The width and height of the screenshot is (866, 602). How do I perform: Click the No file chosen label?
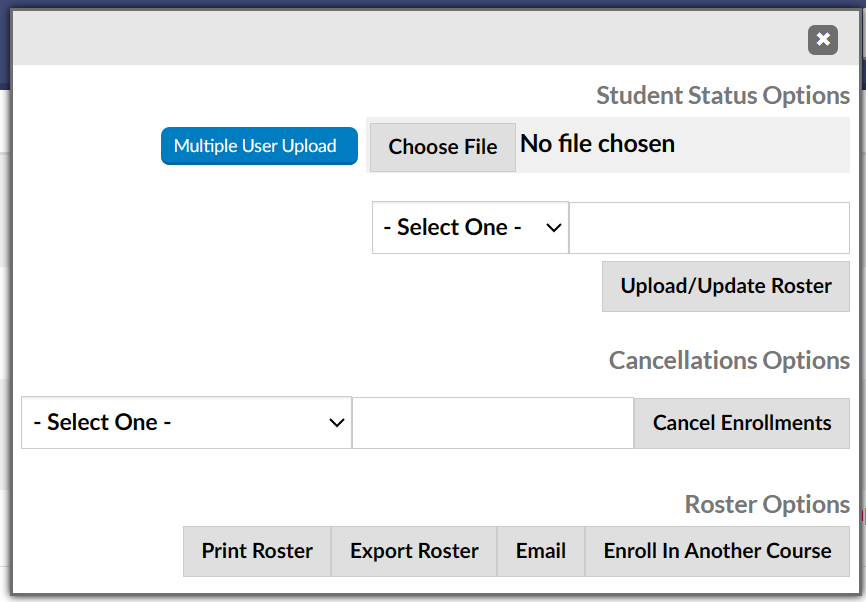pos(597,143)
